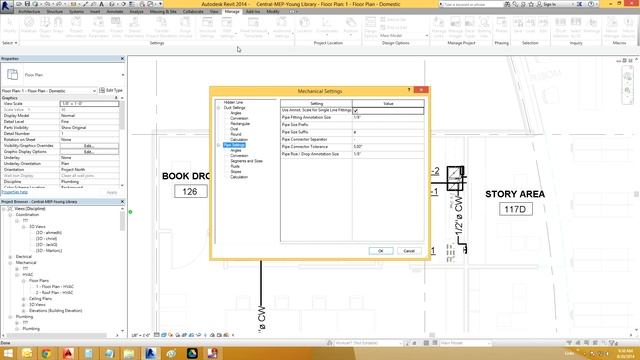Click Cancel in Mechanical Settings dialog
640x360 pixels.
(x=409, y=251)
